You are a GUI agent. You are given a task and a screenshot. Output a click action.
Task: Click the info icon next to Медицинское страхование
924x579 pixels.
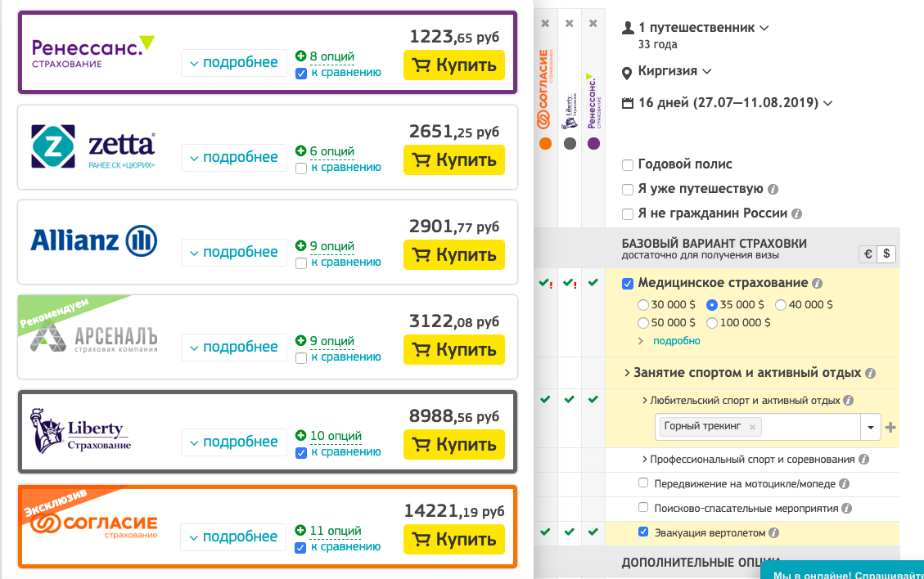[x=817, y=284]
